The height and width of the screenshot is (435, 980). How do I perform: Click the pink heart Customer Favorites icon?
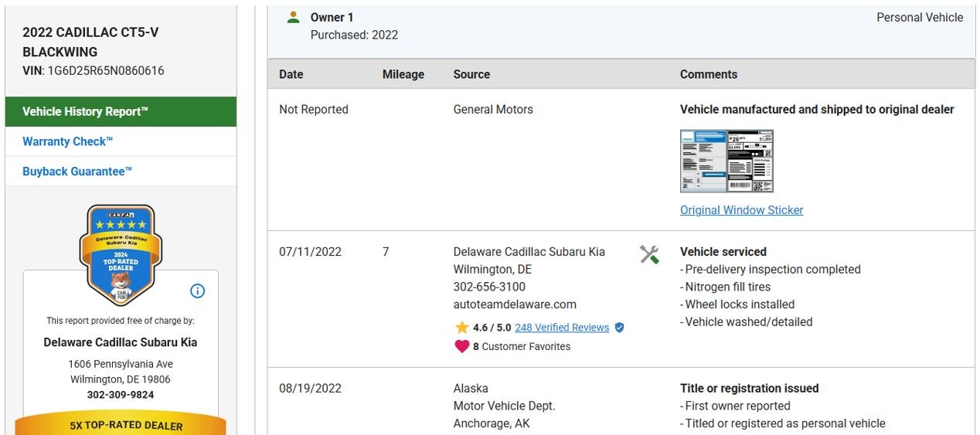point(461,346)
